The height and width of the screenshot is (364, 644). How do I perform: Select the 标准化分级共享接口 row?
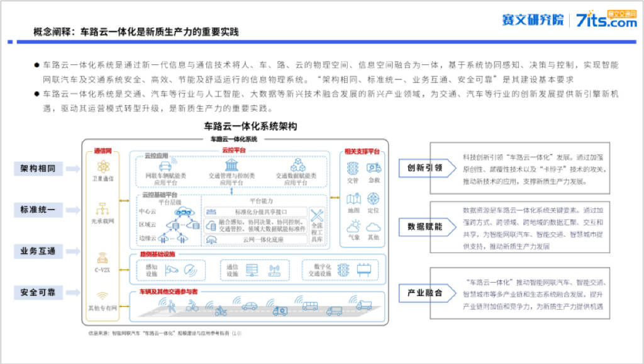pyautogui.click(x=256, y=212)
